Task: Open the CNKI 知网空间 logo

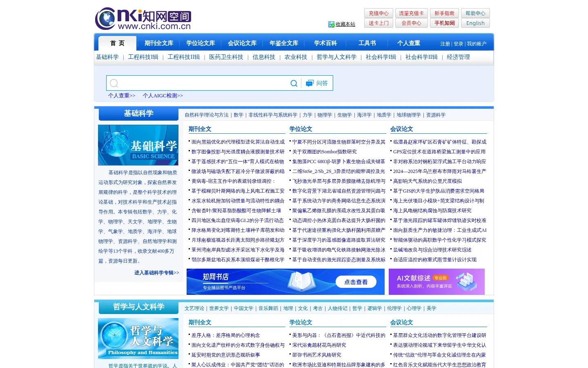Action: pos(143,19)
